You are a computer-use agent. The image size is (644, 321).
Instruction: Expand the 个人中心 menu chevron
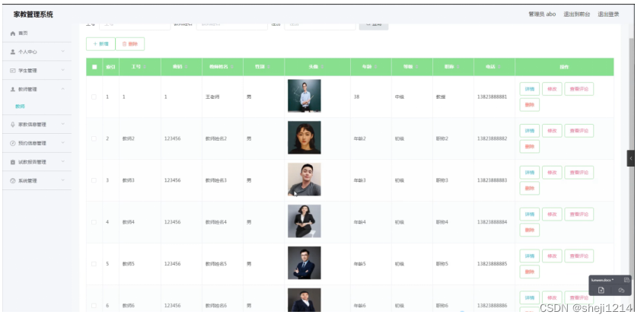pyautogui.click(x=62, y=52)
